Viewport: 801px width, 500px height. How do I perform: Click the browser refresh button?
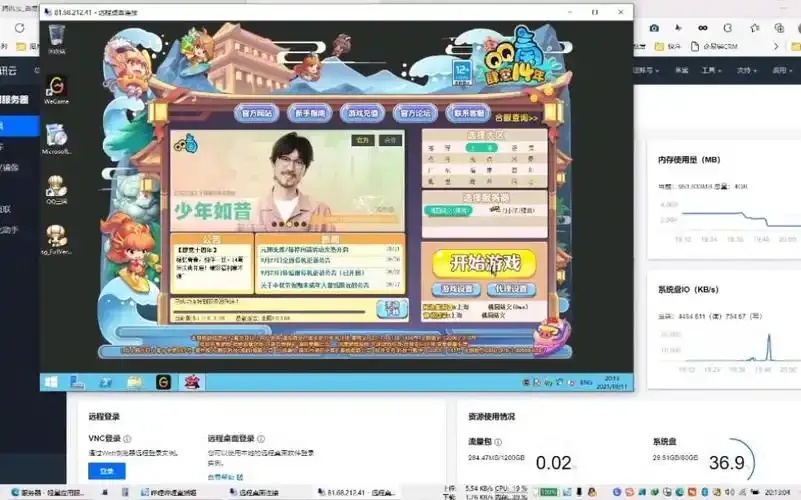point(19,28)
